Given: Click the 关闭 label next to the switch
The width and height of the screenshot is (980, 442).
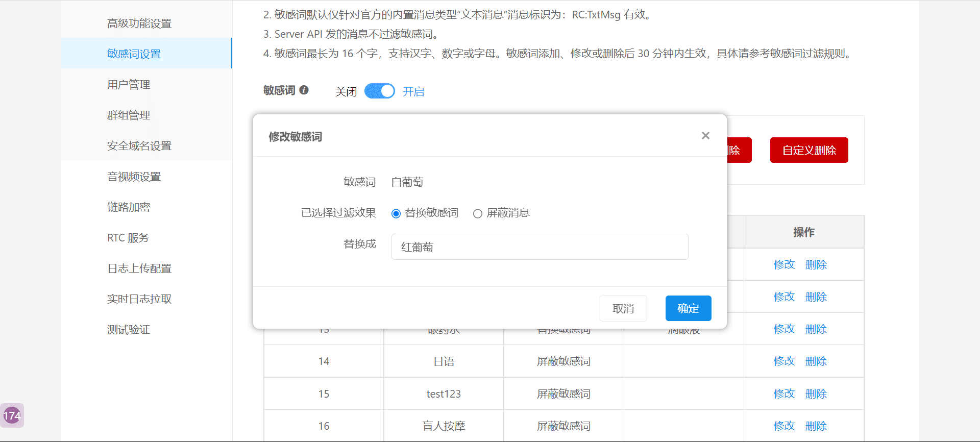Looking at the screenshot, I should click(346, 91).
